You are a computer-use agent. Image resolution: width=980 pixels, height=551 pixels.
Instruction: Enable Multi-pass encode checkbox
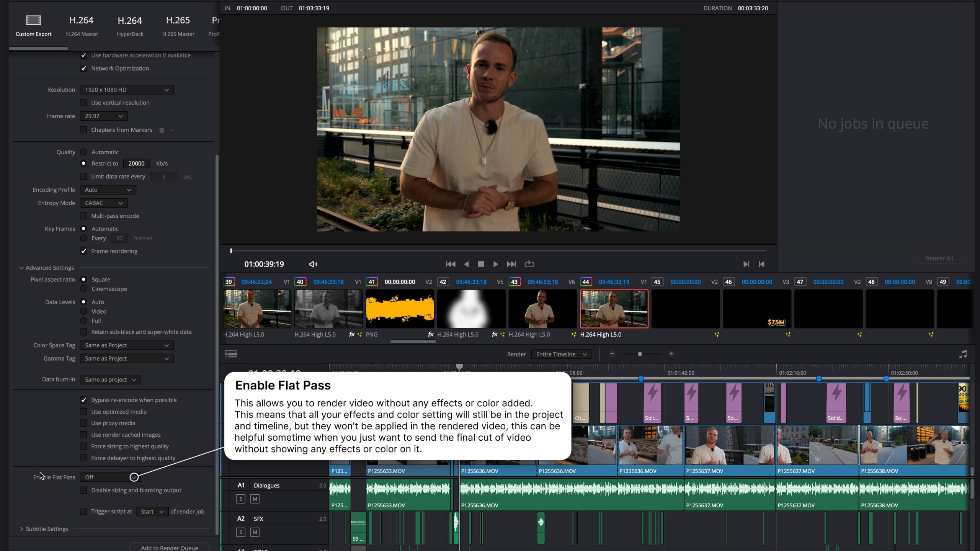[x=83, y=216]
